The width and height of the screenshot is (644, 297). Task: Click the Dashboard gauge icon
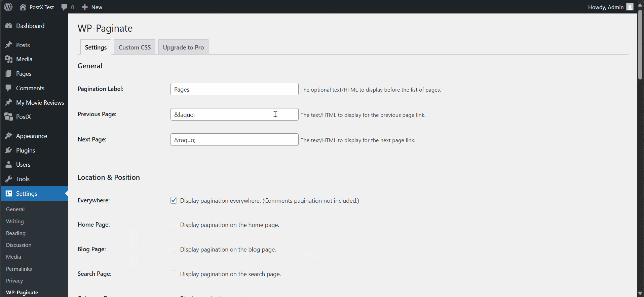point(9,26)
